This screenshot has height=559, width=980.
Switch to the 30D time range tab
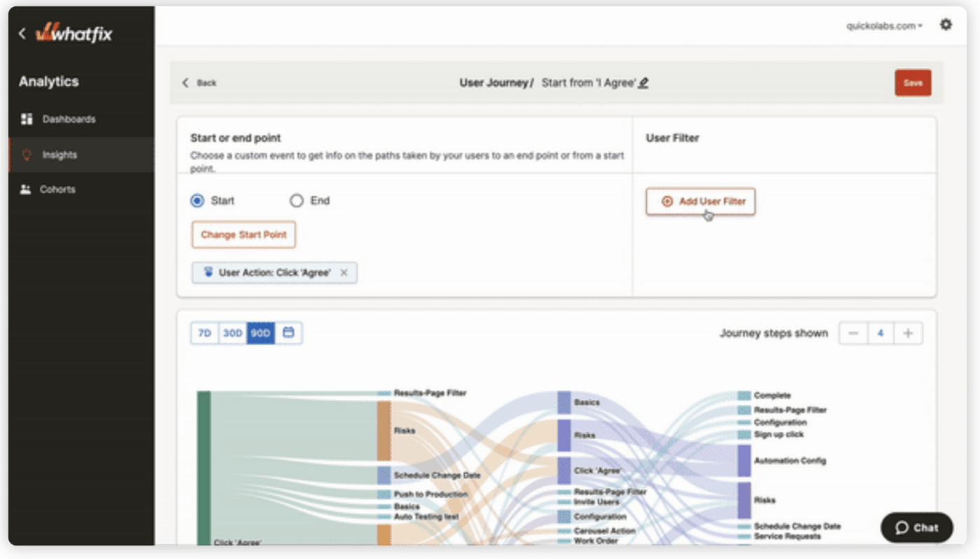[x=232, y=333]
